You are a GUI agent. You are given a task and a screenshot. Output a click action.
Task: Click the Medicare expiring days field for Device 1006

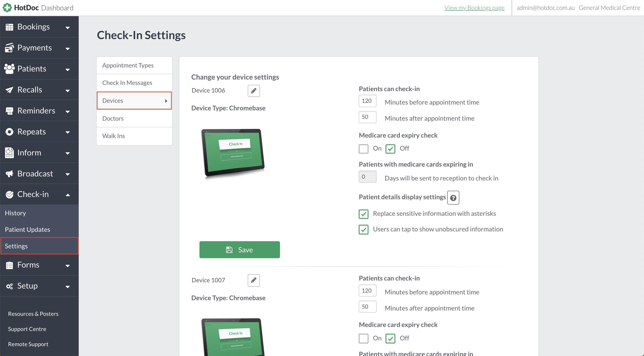point(367,177)
